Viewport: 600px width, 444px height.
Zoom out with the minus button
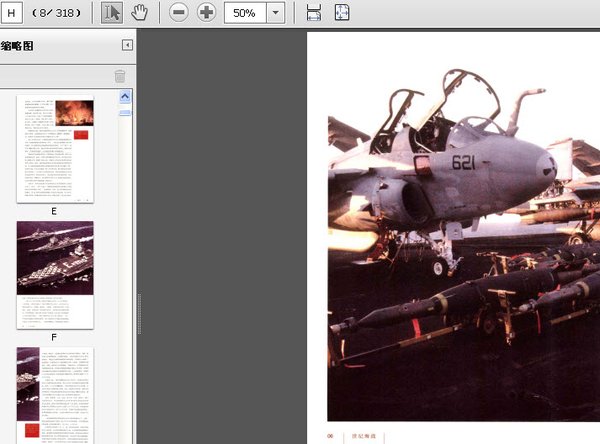tap(178, 13)
